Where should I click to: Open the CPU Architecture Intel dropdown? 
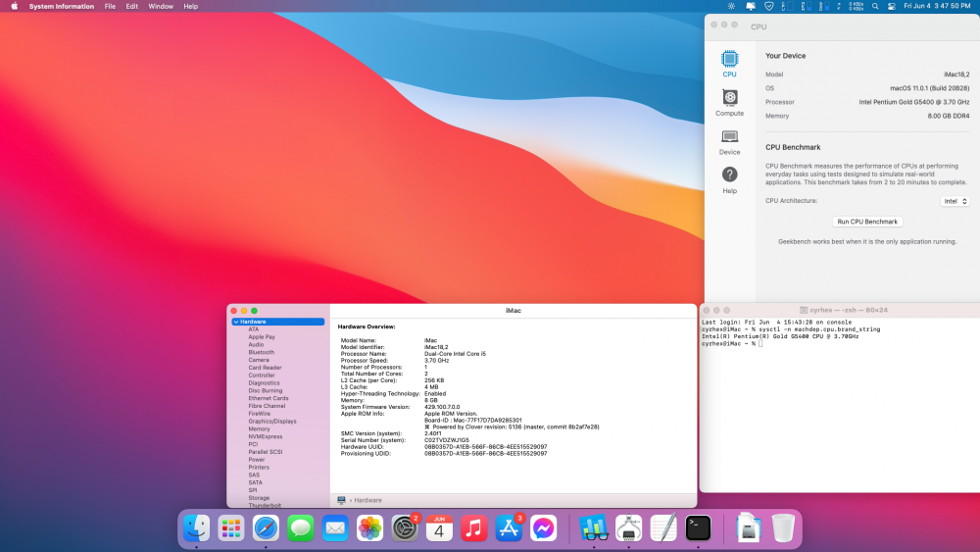(x=955, y=201)
